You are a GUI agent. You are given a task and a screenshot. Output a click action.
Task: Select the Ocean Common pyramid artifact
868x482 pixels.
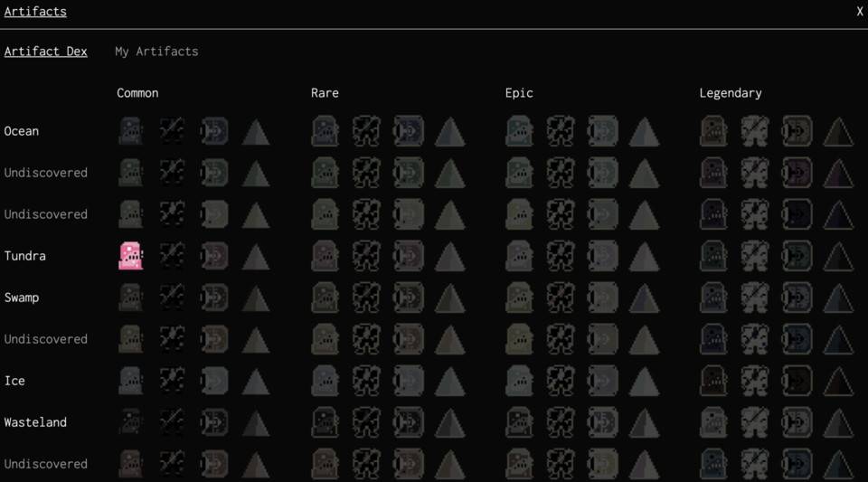pyautogui.click(x=256, y=132)
